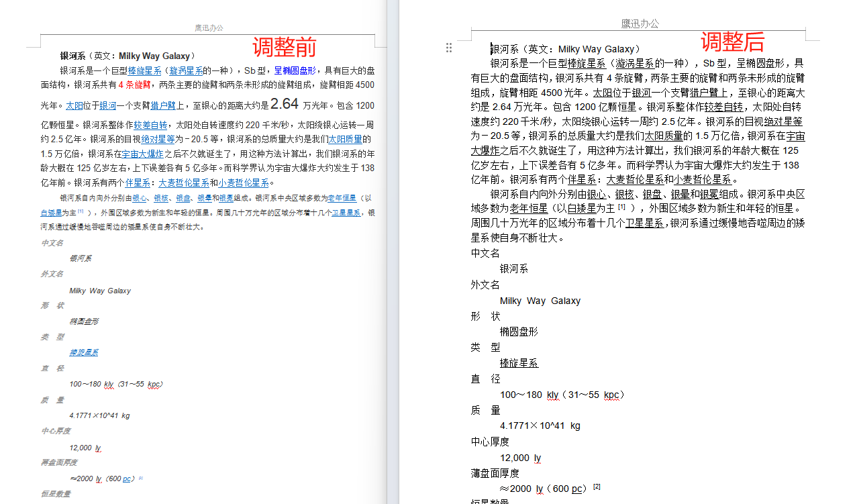Open the 太阳质量 hyperlink on the left page
This screenshot has width=857, height=504.
tap(345, 140)
